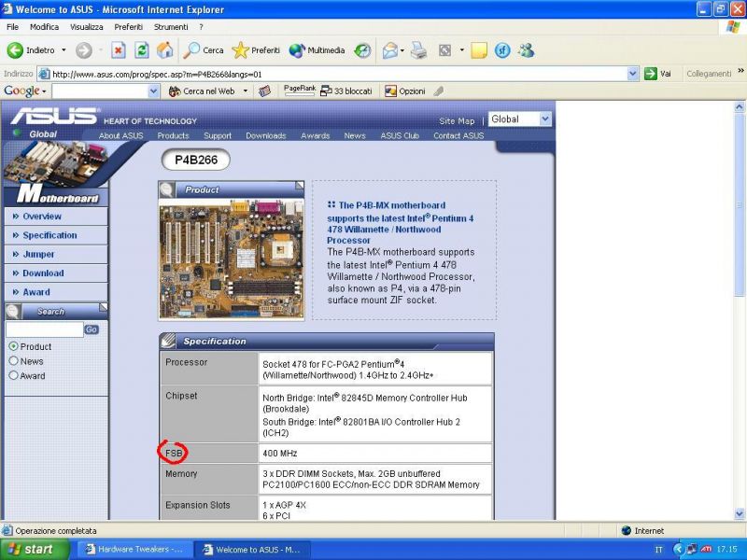Click the Google toolbar news icon
This screenshot has height=560, width=747.
pyautogui.click(x=264, y=91)
